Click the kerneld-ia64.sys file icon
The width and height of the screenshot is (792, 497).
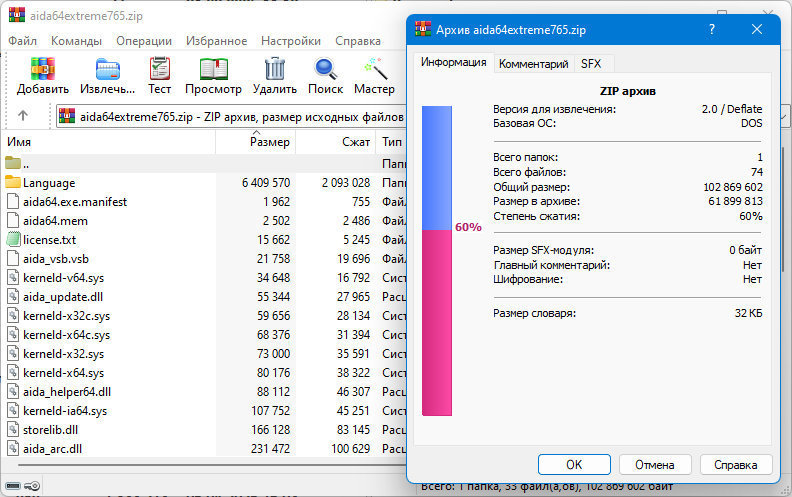[x=13, y=411]
